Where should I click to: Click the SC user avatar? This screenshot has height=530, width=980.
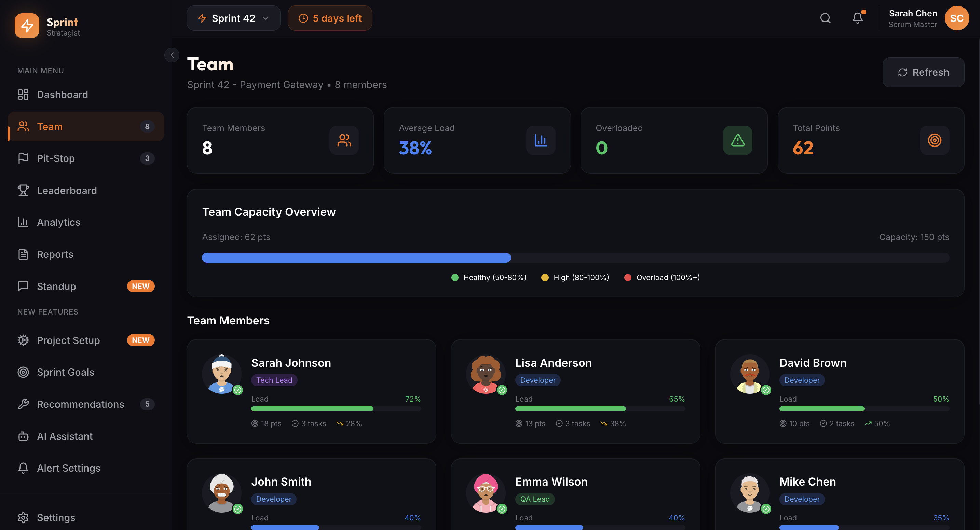(956, 18)
